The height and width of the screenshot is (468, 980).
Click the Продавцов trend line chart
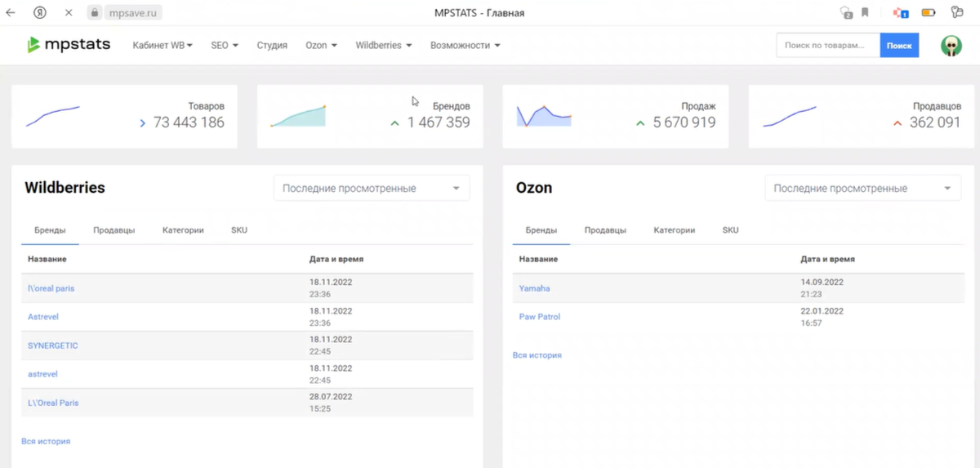790,117
